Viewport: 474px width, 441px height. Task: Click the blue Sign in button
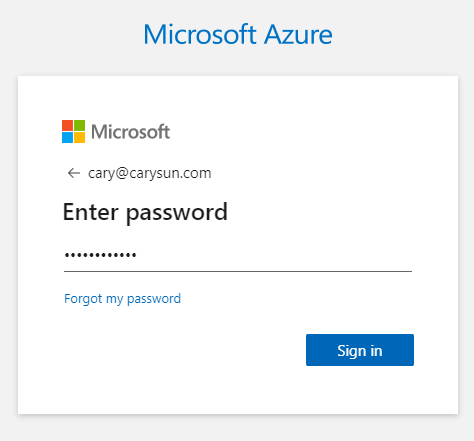(360, 350)
